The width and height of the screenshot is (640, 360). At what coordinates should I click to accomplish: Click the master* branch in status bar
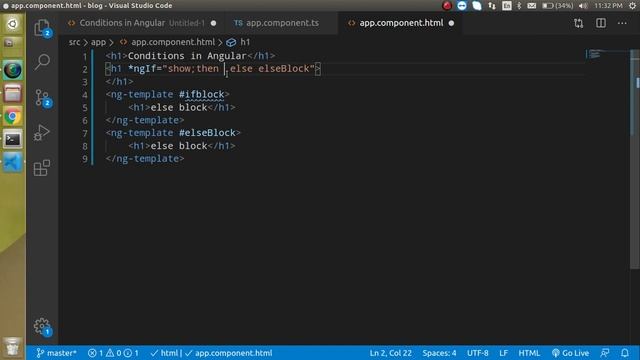[56, 353]
